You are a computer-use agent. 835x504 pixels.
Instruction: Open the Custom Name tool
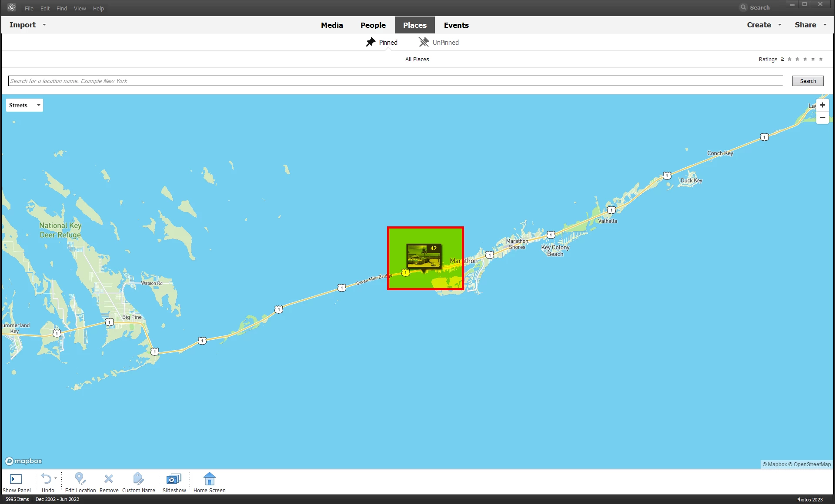click(138, 479)
